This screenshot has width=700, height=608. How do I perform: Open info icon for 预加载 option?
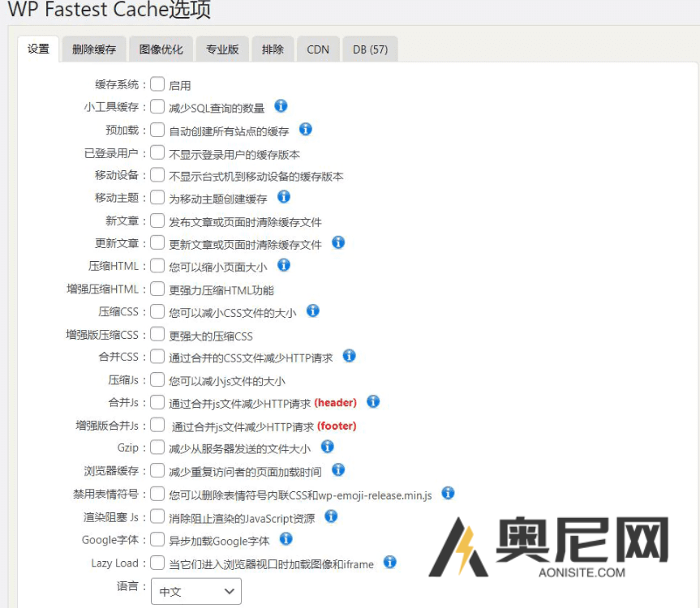click(x=305, y=130)
